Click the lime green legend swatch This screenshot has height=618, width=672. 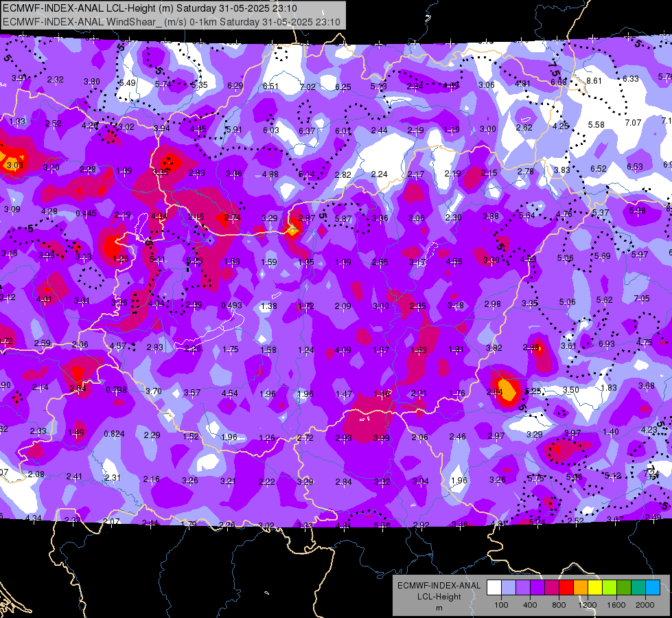[610, 588]
